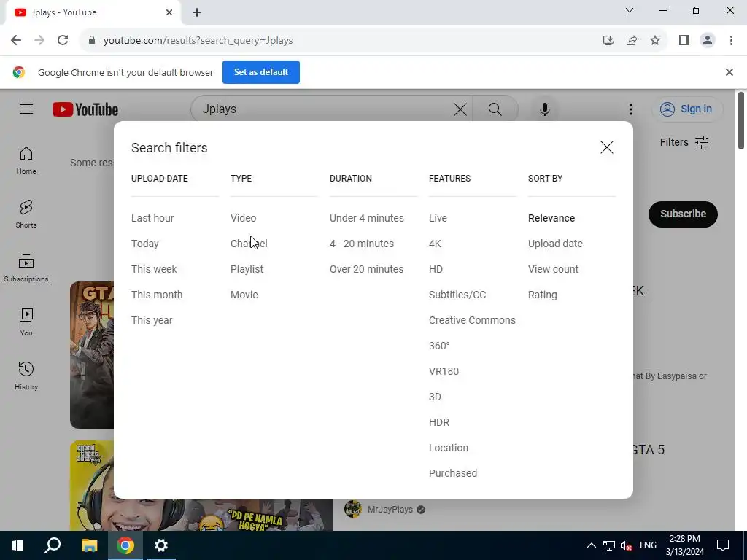Sort results by Rating
The image size is (747, 560).
click(x=542, y=295)
